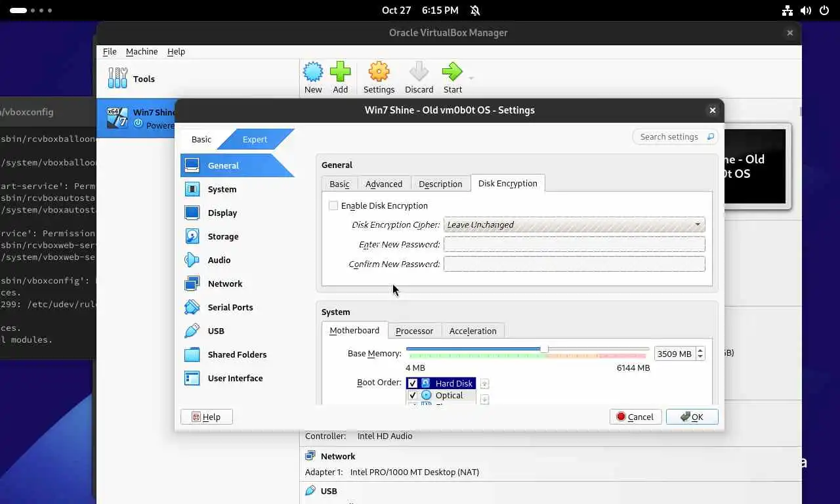
Task: Click the Base Memory slider handle
Action: pyautogui.click(x=544, y=349)
